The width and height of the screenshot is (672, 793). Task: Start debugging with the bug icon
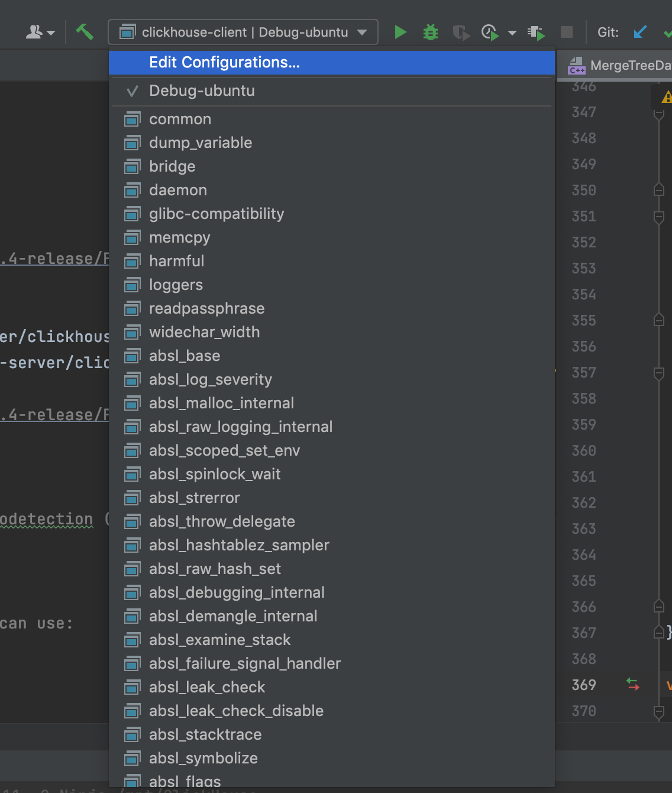click(431, 32)
